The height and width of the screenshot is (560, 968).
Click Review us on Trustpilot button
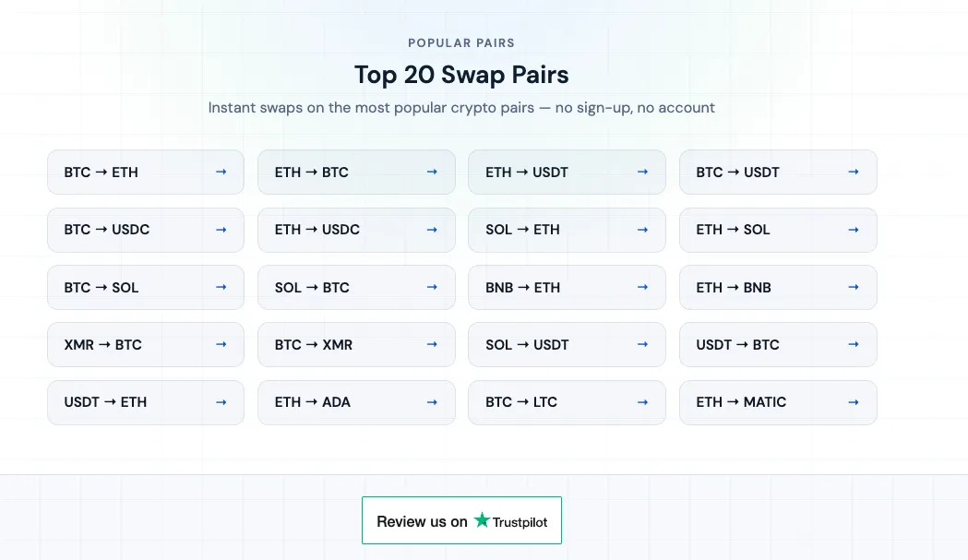461,520
